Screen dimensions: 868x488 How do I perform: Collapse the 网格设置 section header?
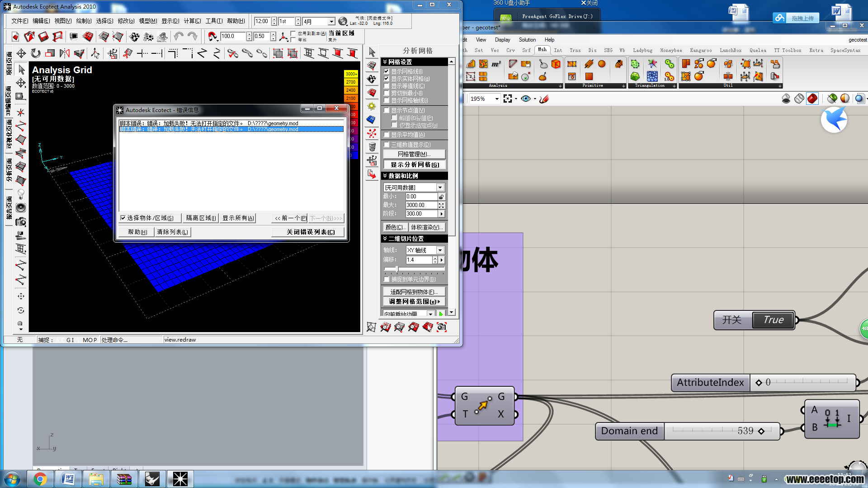click(x=415, y=62)
